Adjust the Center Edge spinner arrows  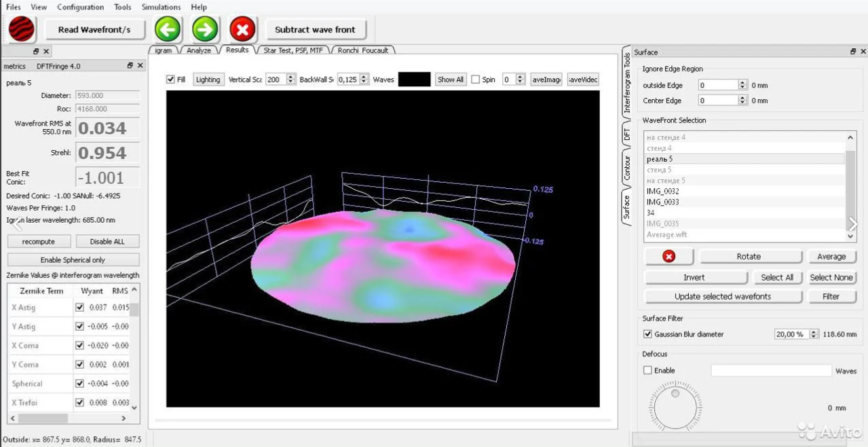[742, 101]
